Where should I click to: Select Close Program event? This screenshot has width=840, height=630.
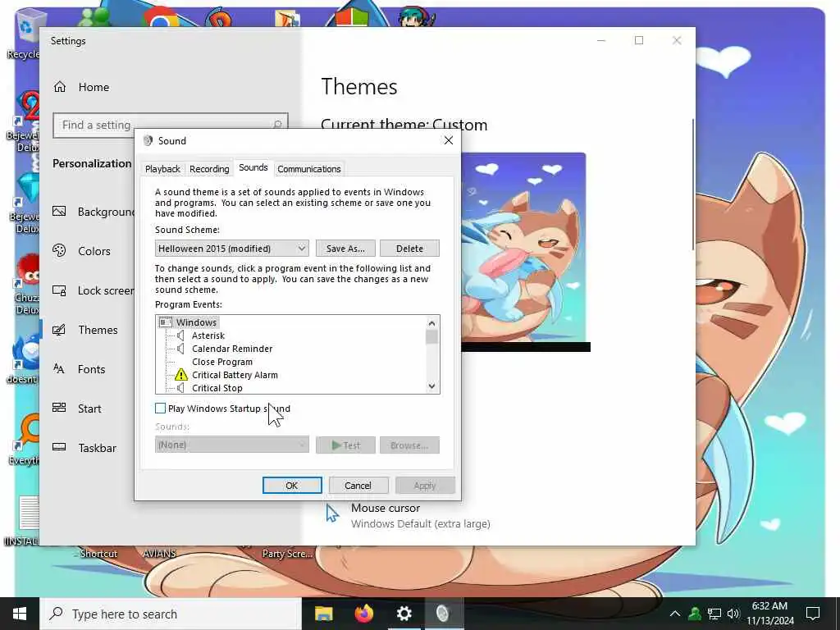click(222, 362)
